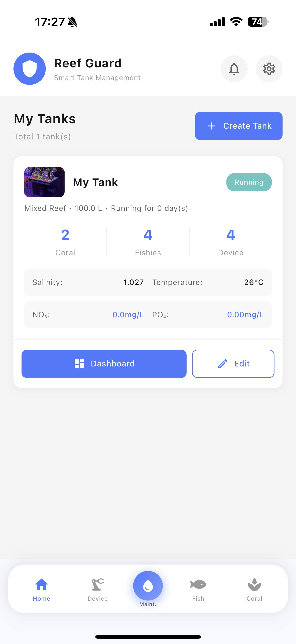The height and width of the screenshot is (644, 296).
Task: Tap the Running status badge
Action: pos(249,182)
